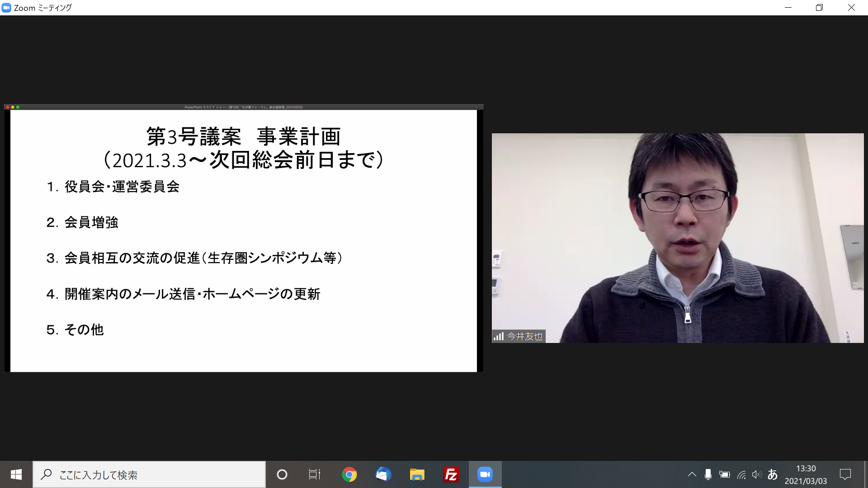Click the slide subtitle (2021.3.3～次回総会前日まで)
Image resolution: width=868 pixels, height=488 pixels.
(243, 160)
